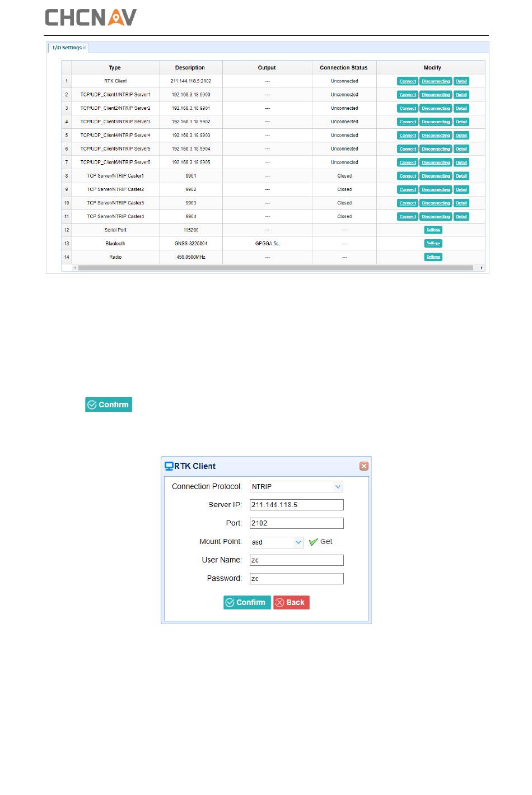Open Detail for RTK Client row

(x=461, y=81)
